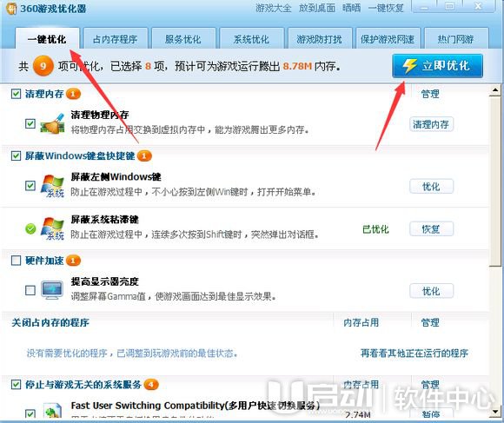Open the 占内存程序 tab

coord(116,39)
